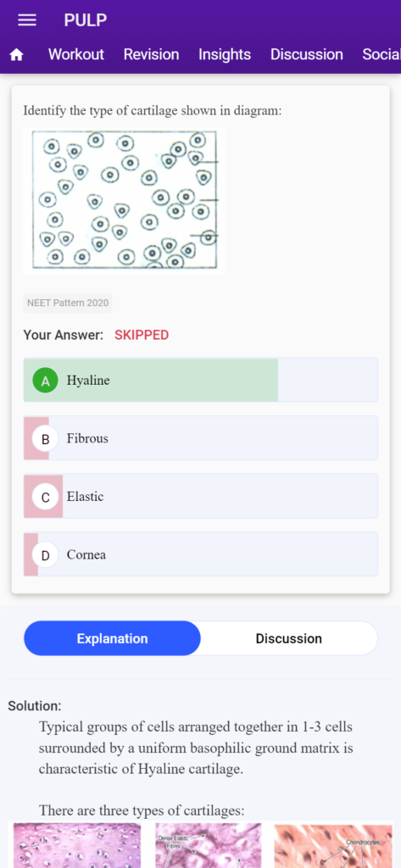This screenshot has width=401, height=868.
Task: Open the cartilage diagram image
Action: click(x=124, y=201)
